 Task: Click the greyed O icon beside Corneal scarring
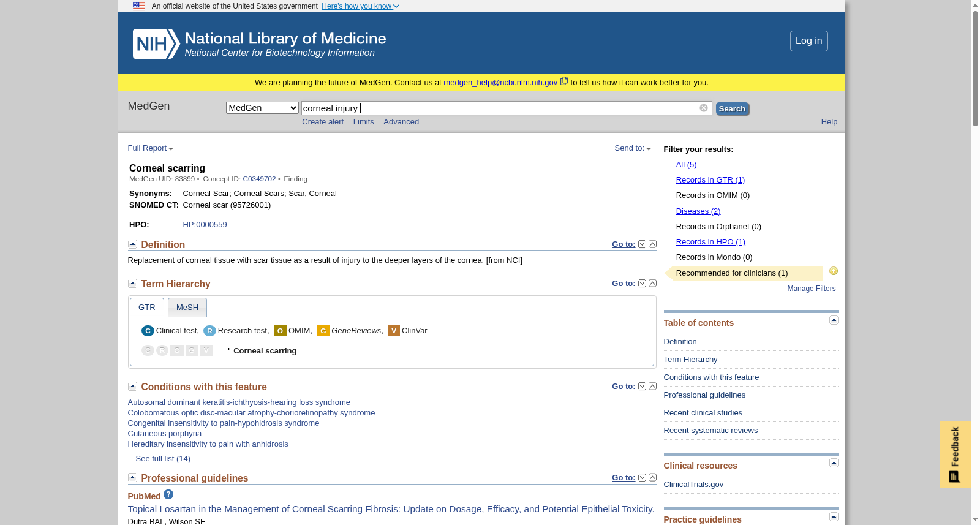click(x=177, y=350)
